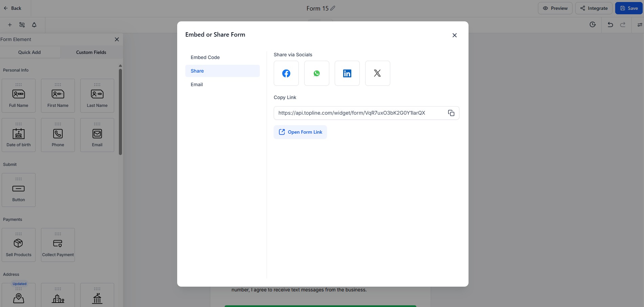
Task: Select the Email form element
Action: (97, 135)
